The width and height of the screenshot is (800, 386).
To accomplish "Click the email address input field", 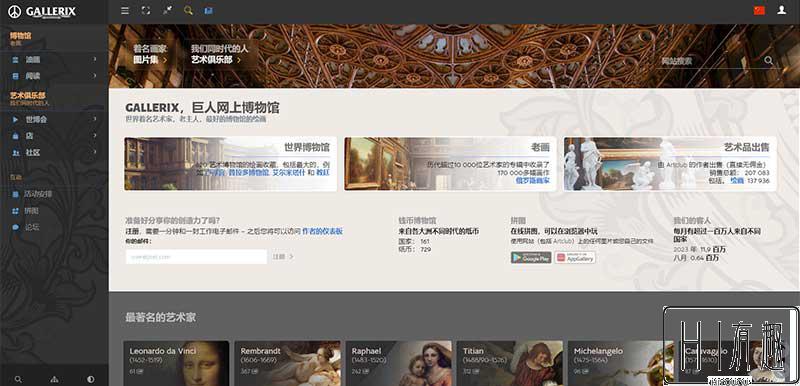I will tap(196, 257).
